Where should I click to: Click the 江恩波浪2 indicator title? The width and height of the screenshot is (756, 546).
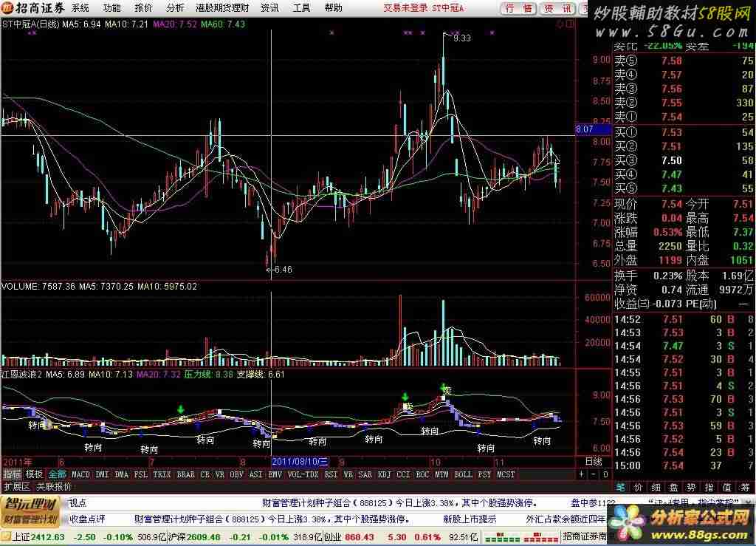pos(21,375)
